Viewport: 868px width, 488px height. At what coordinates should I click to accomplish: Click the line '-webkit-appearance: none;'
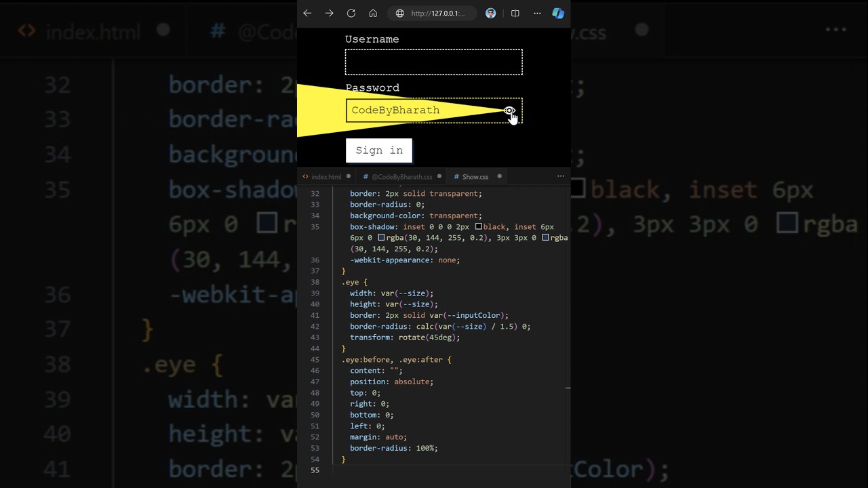405,260
